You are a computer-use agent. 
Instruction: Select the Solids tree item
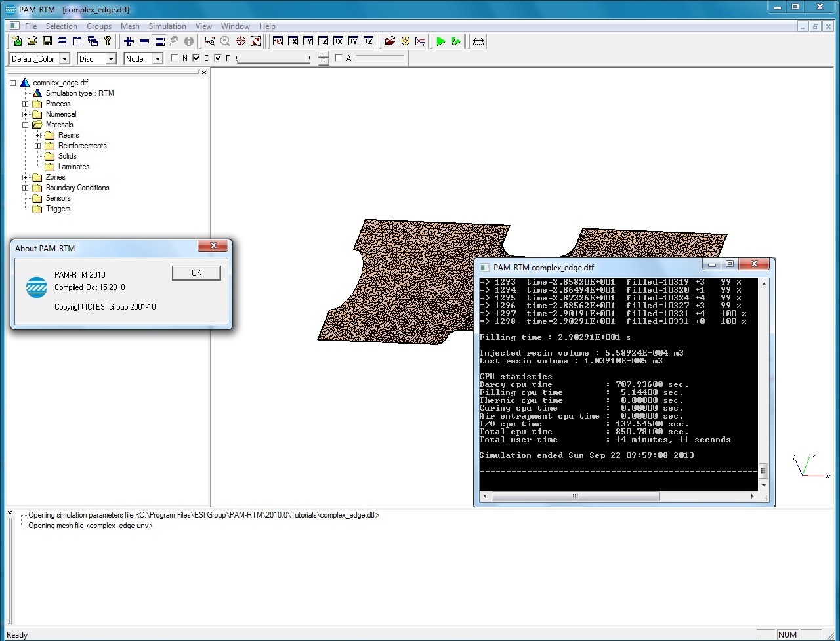tap(67, 156)
